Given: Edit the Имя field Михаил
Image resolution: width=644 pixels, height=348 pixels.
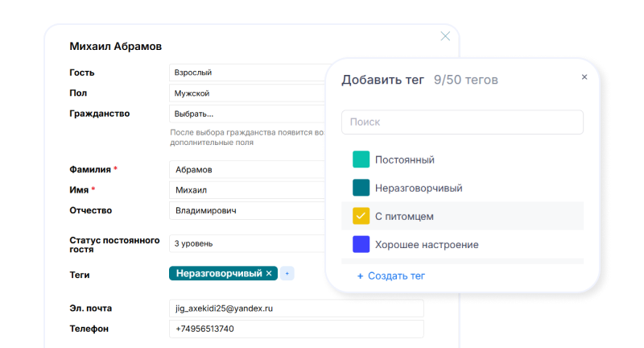Looking at the screenshot, I should [x=248, y=190].
